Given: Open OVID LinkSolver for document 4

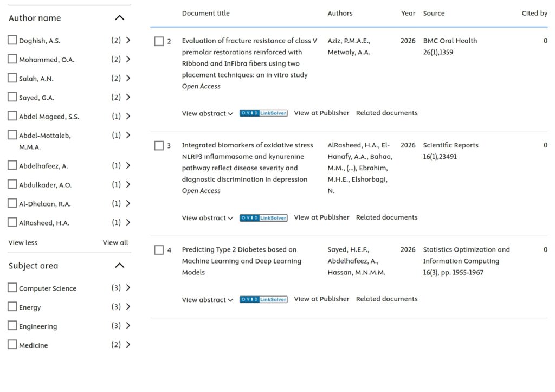Looking at the screenshot, I should point(263,299).
